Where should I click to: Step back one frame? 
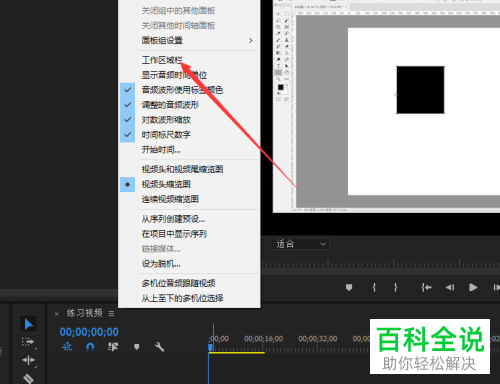450,287
